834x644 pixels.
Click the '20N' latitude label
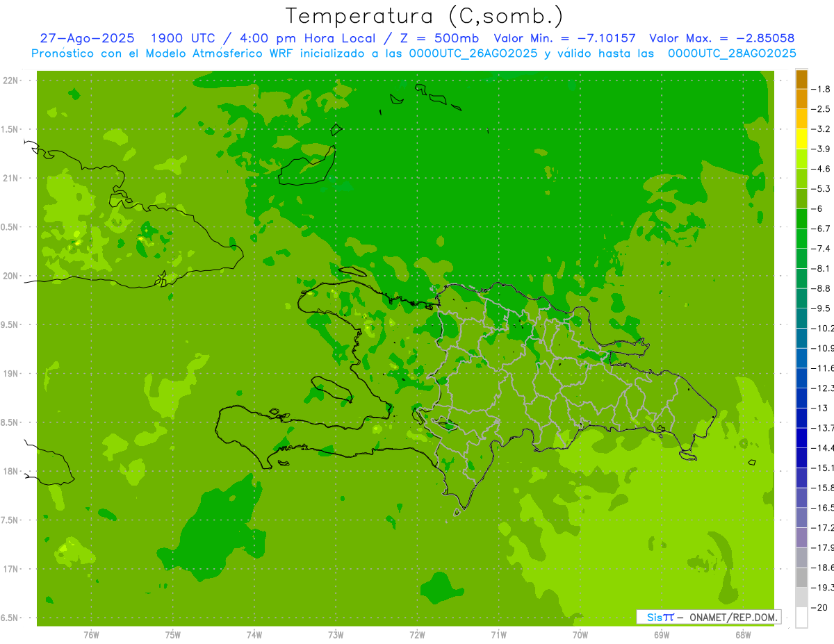10,276
